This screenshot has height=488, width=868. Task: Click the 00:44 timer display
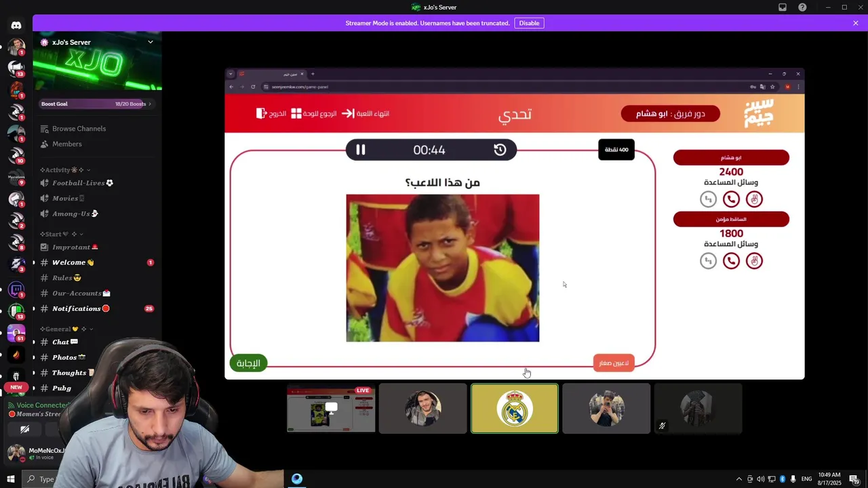pos(429,150)
